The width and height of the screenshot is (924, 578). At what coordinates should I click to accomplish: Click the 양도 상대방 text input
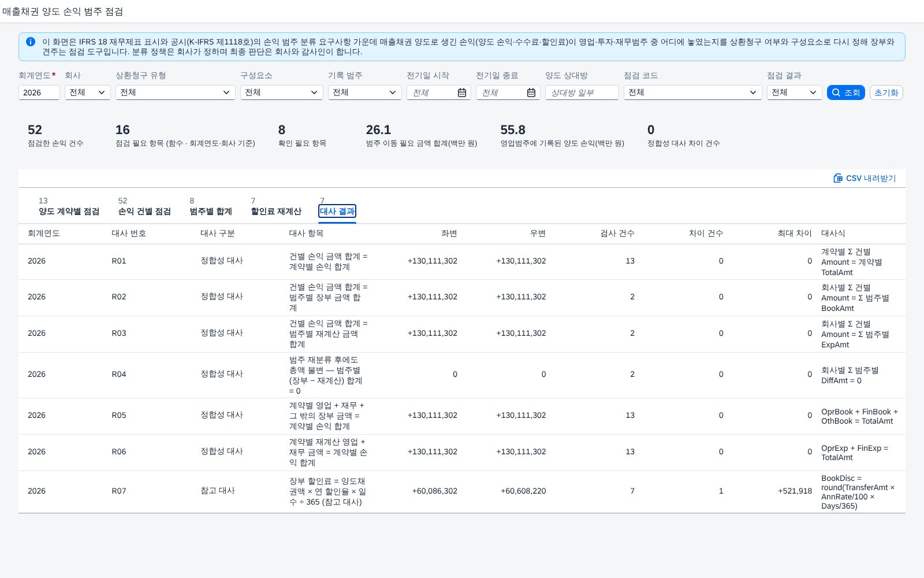[582, 92]
